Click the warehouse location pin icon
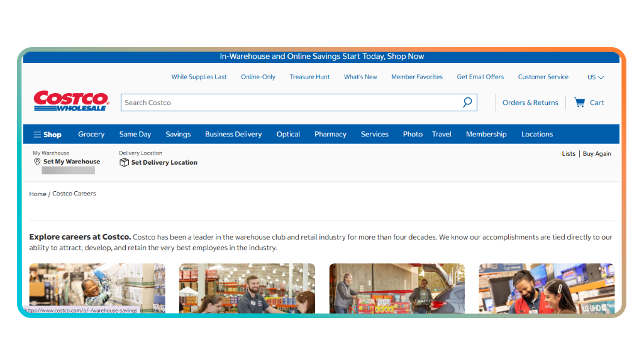The width and height of the screenshot is (644, 337). (37, 162)
